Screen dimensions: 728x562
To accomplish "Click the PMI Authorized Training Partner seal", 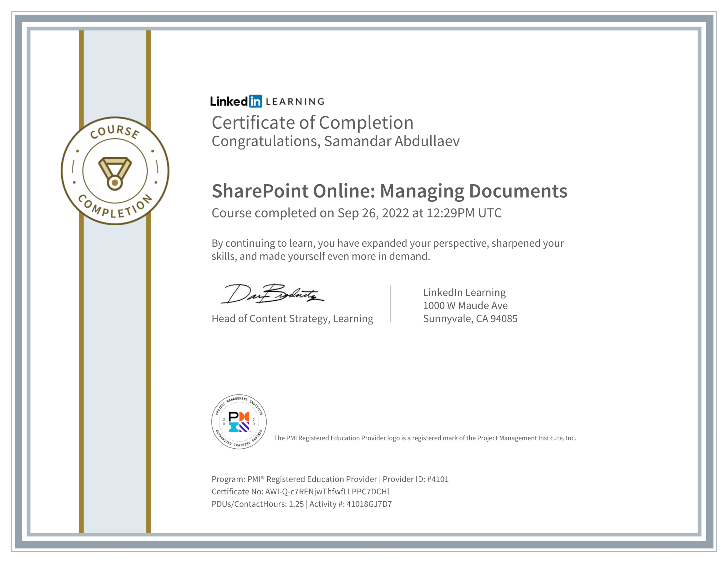I will [239, 422].
